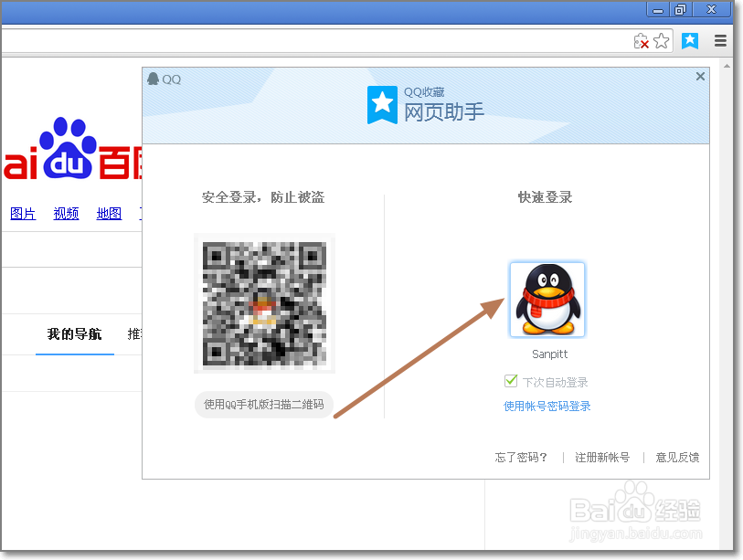The image size is (743, 560).
Task: Click the 意见反馈 link
Action: coord(677,457)
